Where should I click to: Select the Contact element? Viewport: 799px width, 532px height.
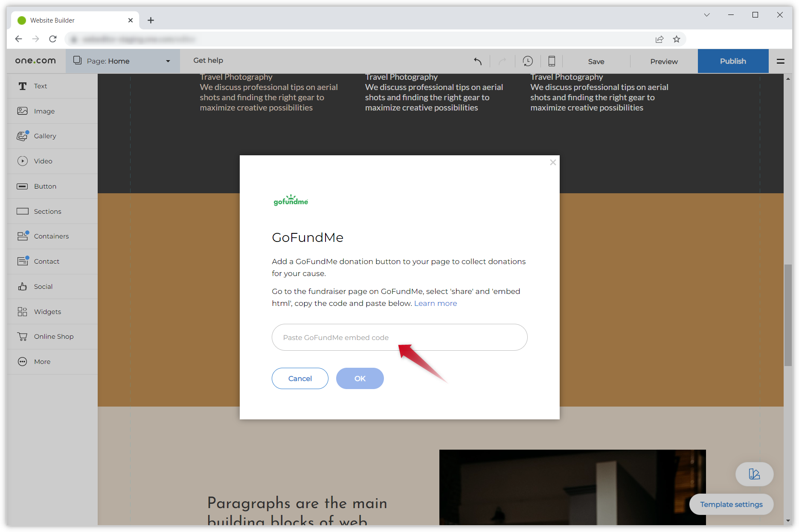tap(46, 261)
